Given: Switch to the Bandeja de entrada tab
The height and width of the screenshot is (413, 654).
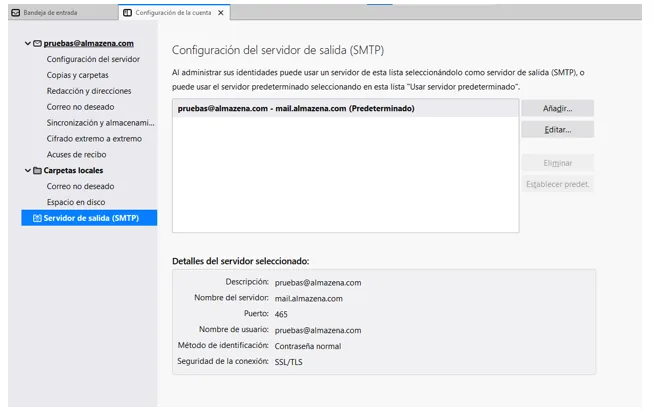Looking at the screenshot, I should [63, 13].
